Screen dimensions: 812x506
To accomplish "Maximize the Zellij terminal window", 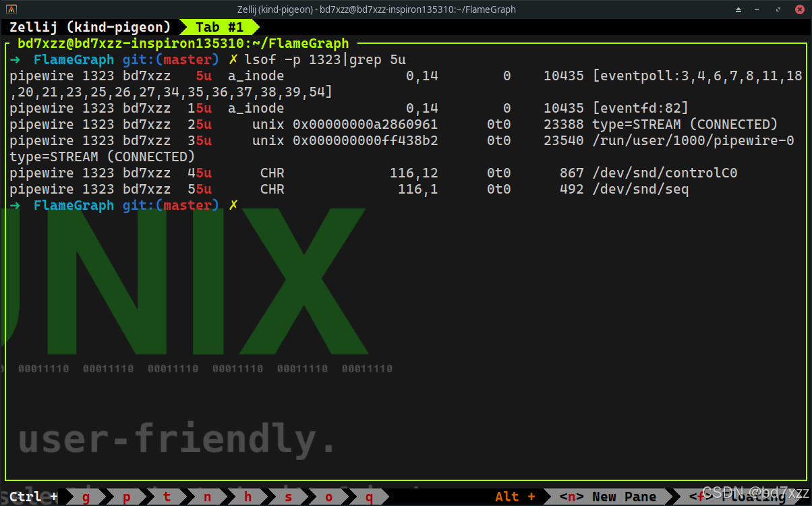I will [x=779, y=9].
